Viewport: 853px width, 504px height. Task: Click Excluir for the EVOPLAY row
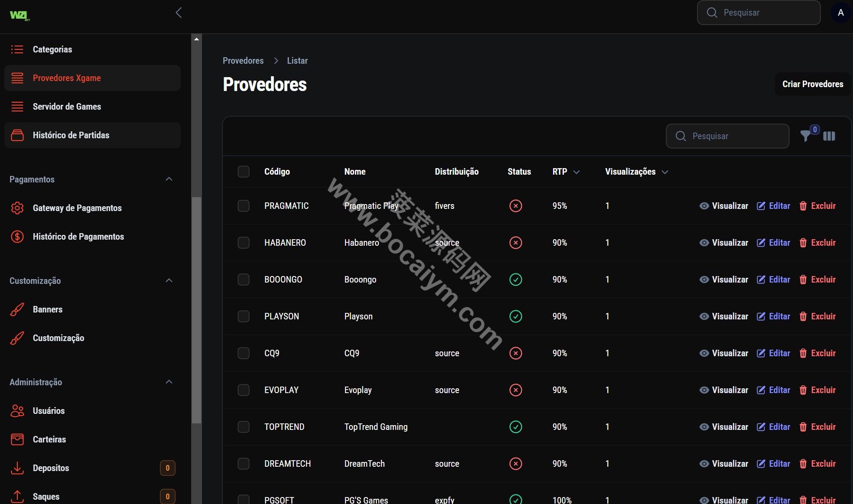(x=817, y=390)
